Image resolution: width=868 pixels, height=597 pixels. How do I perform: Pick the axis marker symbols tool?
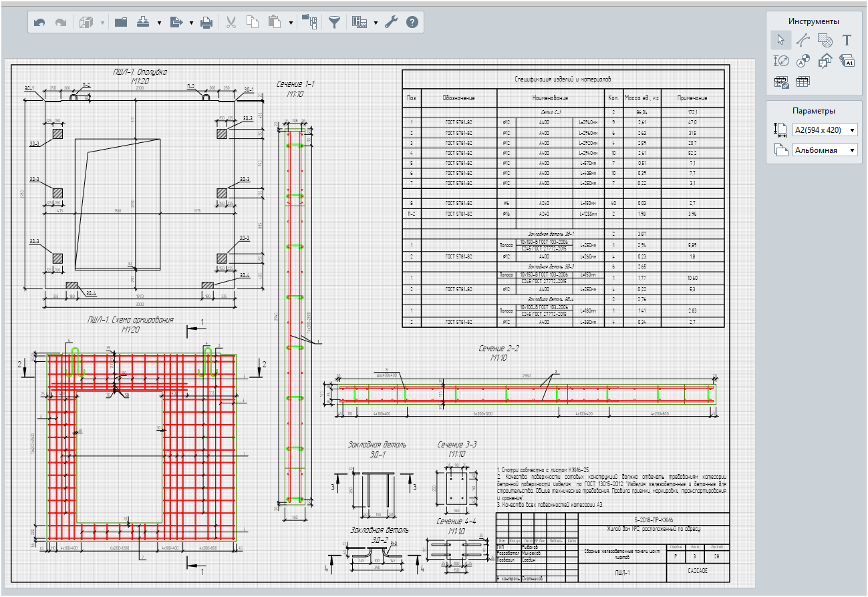point(803,61)
